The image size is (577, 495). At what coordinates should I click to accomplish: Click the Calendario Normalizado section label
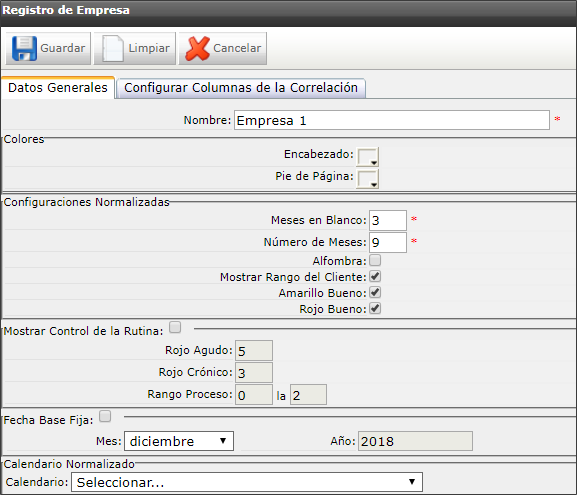click(x=69, y=464)
